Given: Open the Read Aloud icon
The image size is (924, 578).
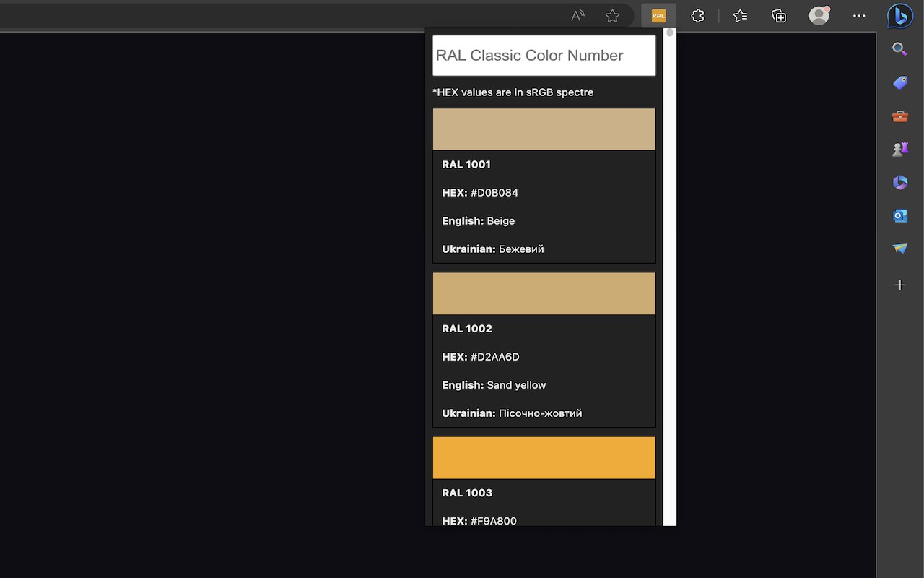Looking at the screenshot, I should [x=577, y=16].
